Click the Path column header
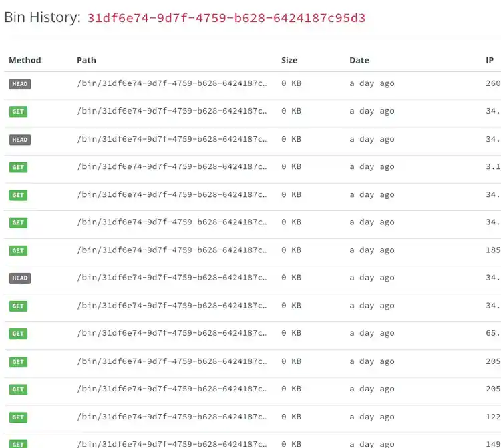The image size is (501, 448). click(86, 60)
